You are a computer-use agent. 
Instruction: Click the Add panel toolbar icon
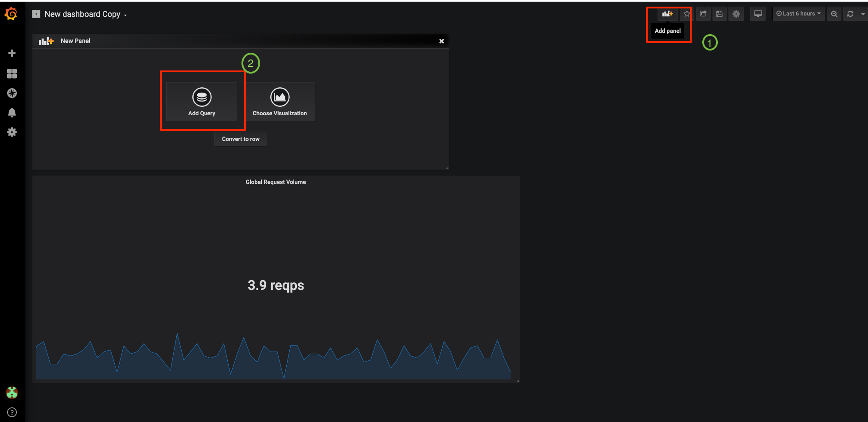pyautogui.click(x=668, y=14)
